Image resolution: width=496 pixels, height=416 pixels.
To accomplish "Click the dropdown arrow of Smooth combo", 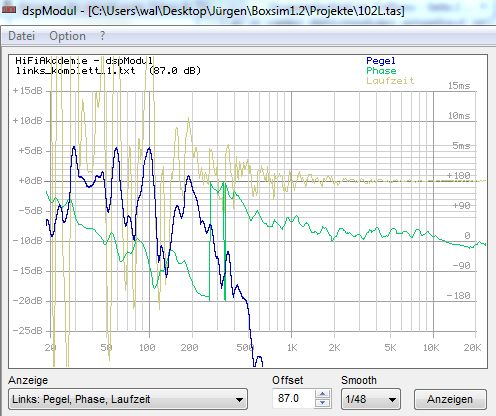I will pyautogui.click(x=392, y=399).
